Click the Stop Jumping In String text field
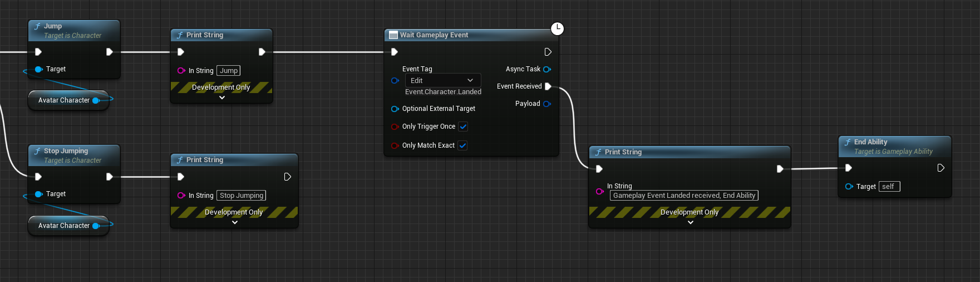The height and width of the screenshot is (282, 980). [x=242, y=196]
